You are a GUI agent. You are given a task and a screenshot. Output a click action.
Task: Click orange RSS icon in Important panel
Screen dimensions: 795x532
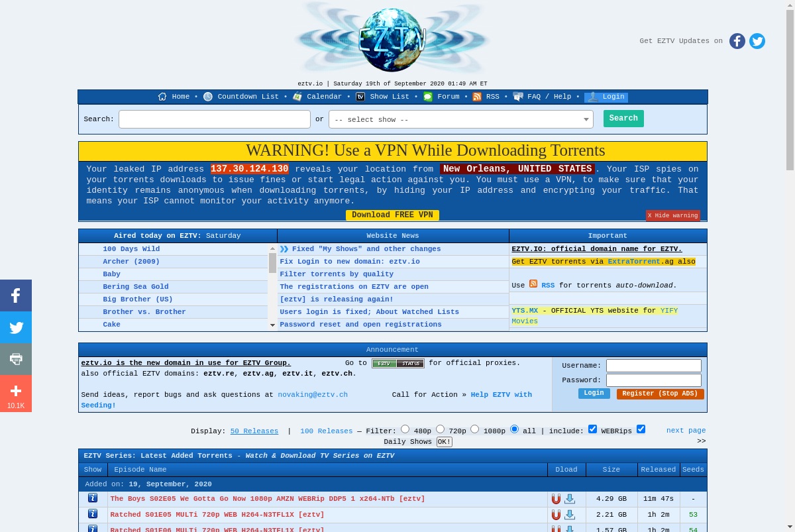click(533, 284)
